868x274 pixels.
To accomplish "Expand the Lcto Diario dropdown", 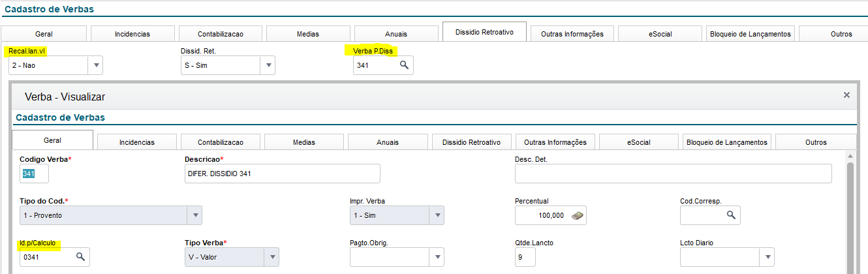I will tap(767, 257).
